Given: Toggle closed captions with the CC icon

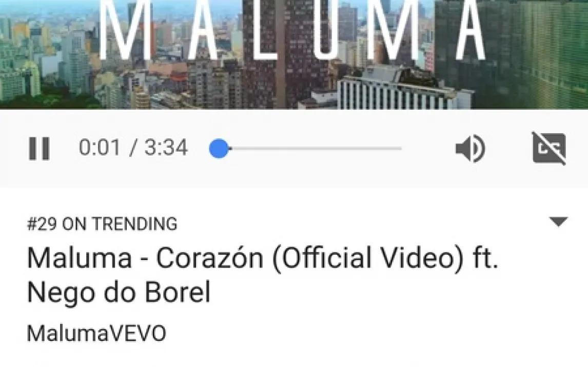Looking at the screenshot, I should (550, 148).
